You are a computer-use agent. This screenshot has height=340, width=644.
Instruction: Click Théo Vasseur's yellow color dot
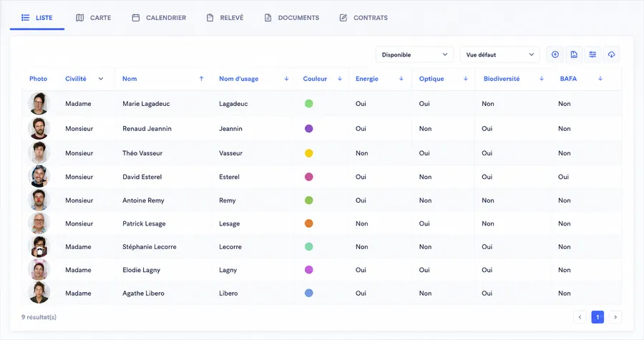coord(309,153)
